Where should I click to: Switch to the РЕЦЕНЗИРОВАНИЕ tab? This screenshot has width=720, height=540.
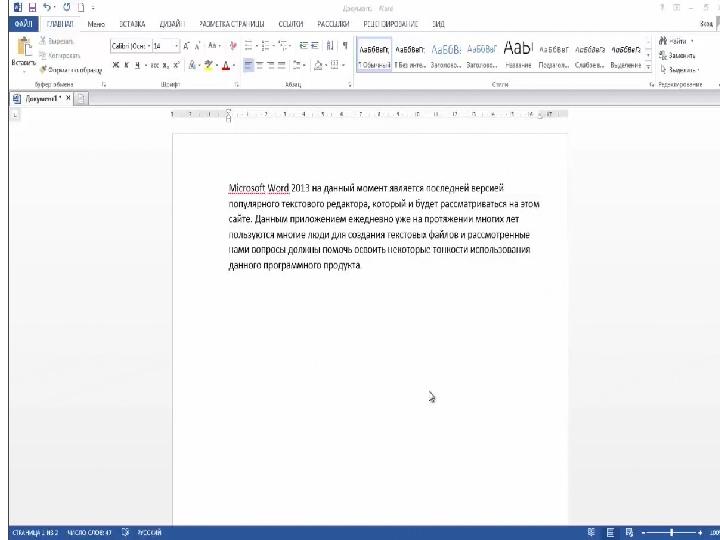click(x=390, y=24)
